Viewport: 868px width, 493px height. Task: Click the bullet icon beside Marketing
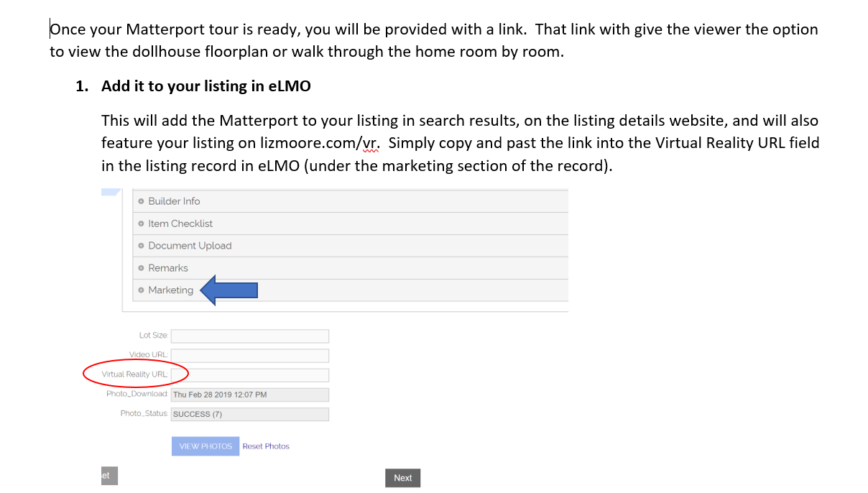pyautogui.click(x=142, y=290)
